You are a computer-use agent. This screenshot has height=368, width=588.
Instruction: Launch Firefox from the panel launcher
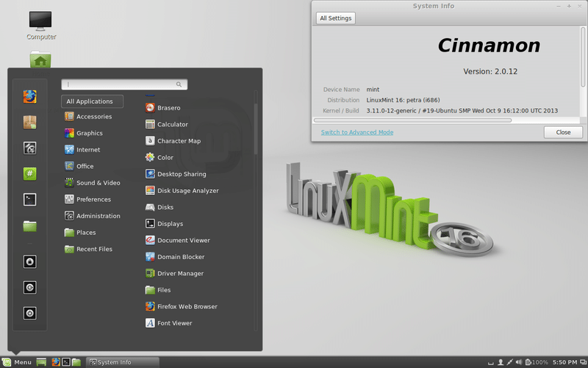56,362
